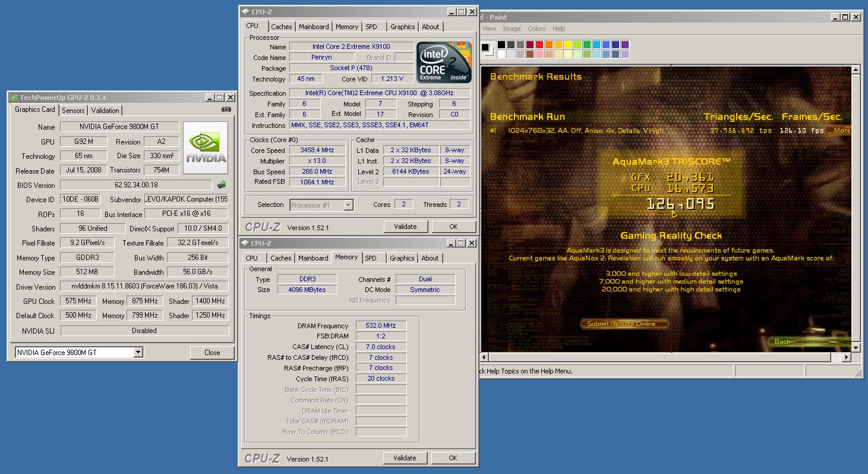This screenshot has height=474, width=868.
Task: Click foreground/background color indicator in Paint
Action: [x=487, y=49]
